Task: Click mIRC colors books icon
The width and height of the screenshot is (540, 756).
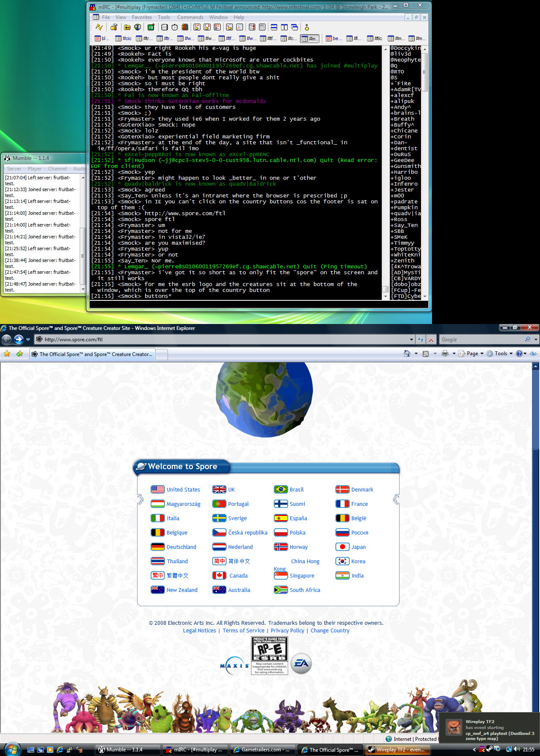Action: coord(184,27)
